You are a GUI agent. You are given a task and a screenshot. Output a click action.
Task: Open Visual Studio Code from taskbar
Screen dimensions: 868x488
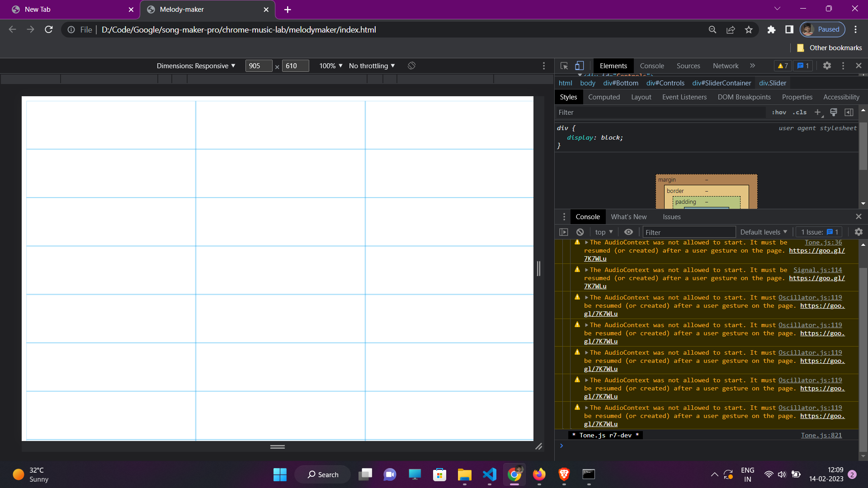(x=490, y=474)
